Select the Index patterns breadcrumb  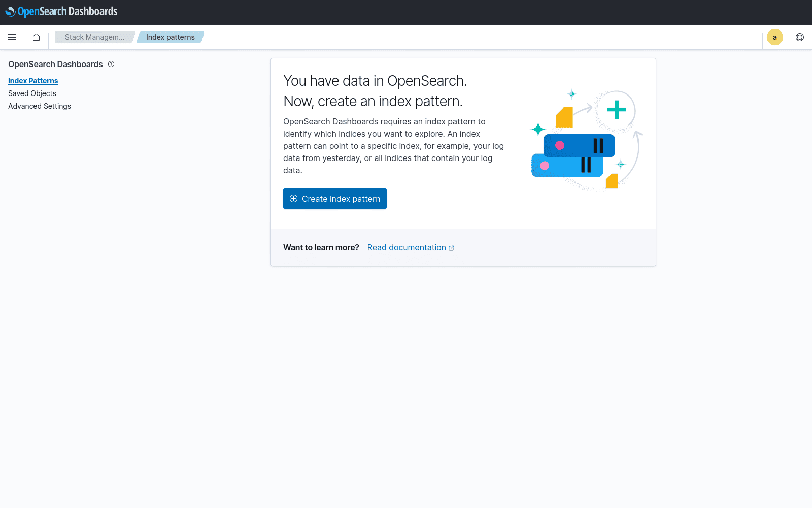coord(170,37)
